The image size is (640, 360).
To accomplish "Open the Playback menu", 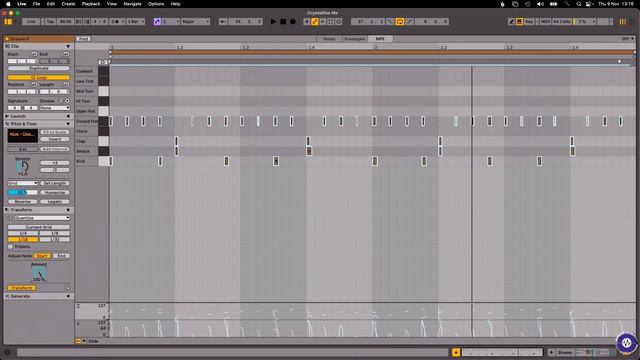I will point(91,4).
